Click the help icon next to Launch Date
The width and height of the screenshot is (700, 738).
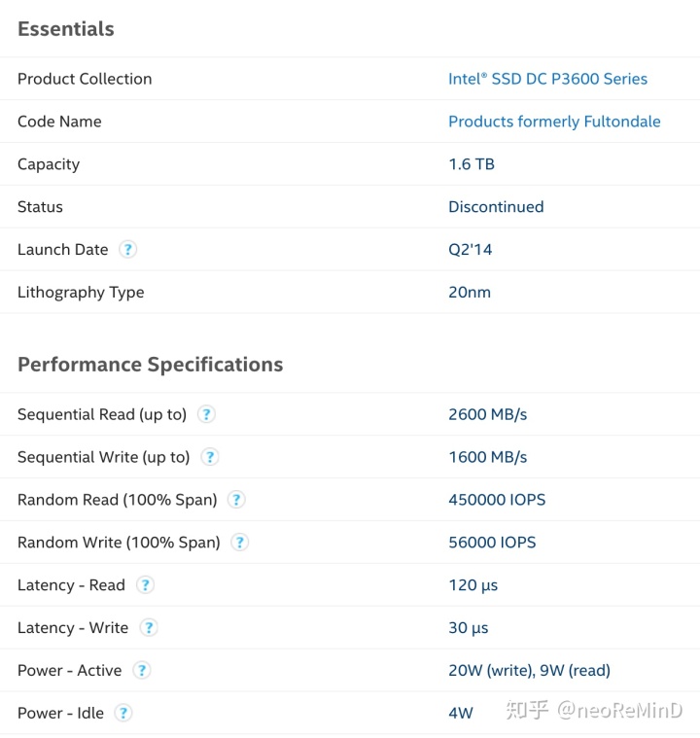click(127, 250)
